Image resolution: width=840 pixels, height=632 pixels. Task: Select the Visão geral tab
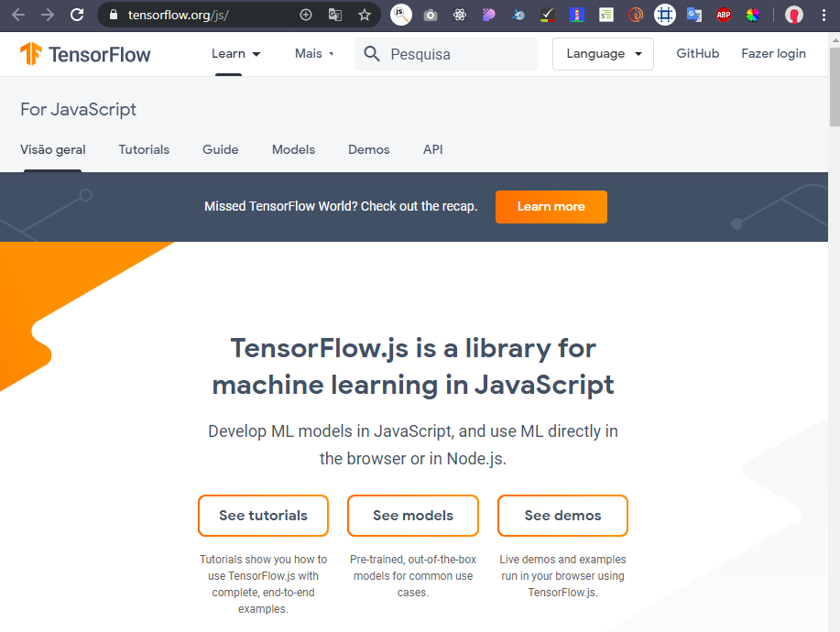click(52, 149)
